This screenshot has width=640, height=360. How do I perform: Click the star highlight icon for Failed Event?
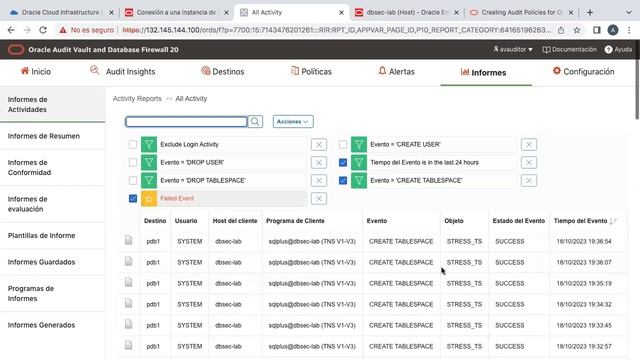(x=149, y=198)
